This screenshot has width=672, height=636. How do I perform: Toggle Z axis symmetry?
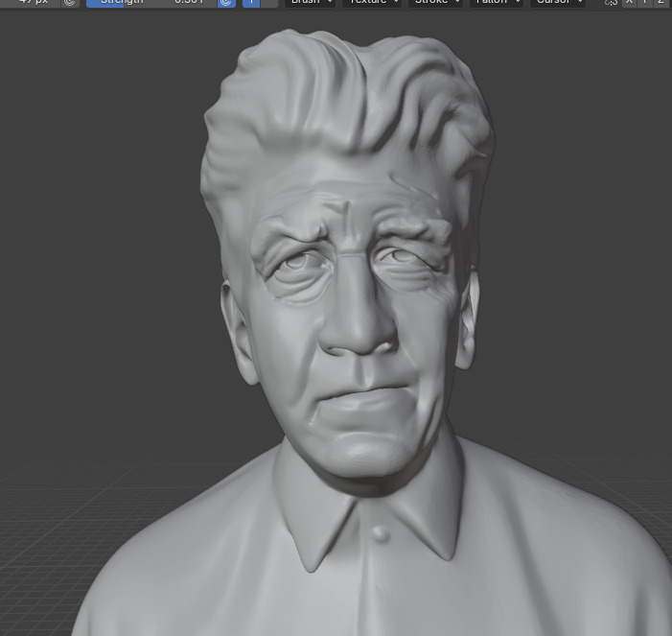661,2
